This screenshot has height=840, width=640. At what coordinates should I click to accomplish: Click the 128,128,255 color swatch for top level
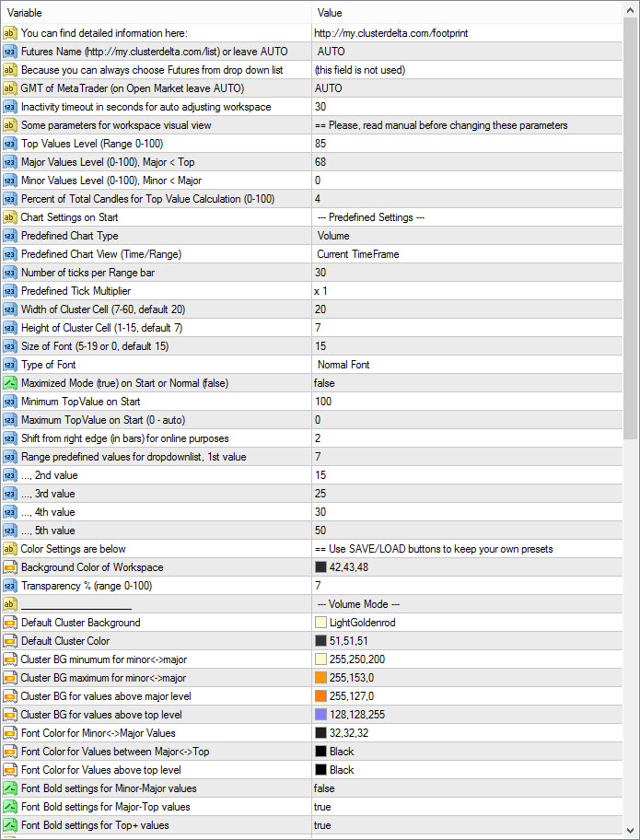(x=320, y=715)
